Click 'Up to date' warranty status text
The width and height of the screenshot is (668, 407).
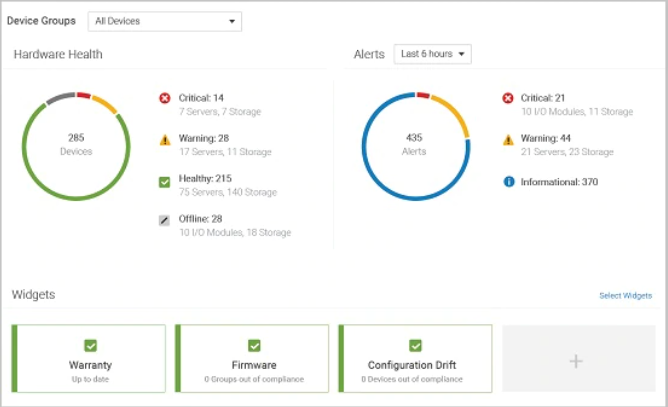[x=90, y=379]
